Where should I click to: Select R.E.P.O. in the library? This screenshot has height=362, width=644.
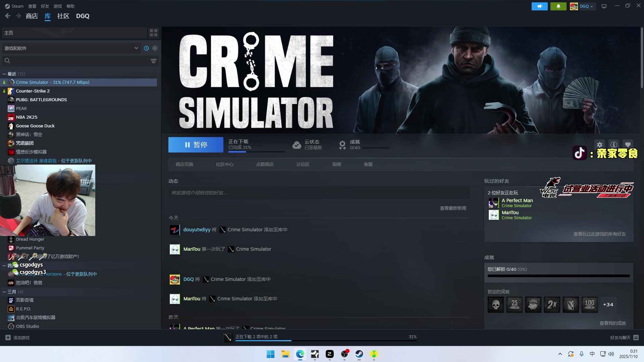tap(23, 309)
